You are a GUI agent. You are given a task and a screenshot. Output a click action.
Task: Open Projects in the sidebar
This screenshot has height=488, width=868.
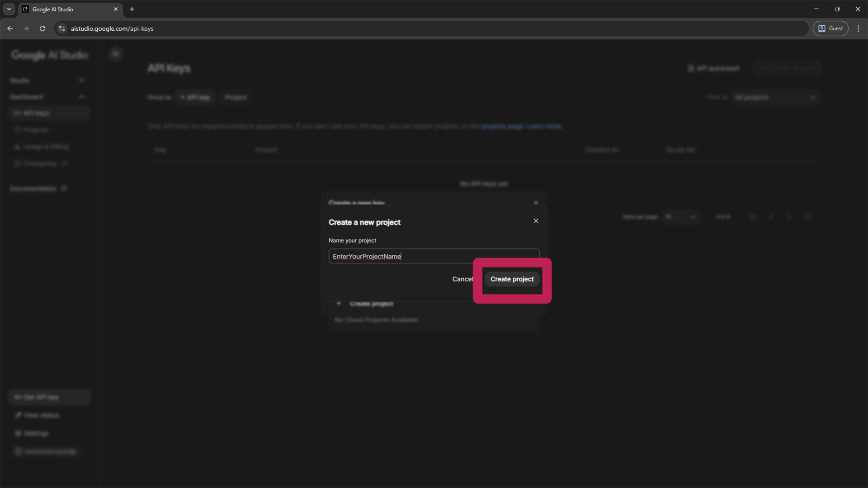click(x=49, y=130)
